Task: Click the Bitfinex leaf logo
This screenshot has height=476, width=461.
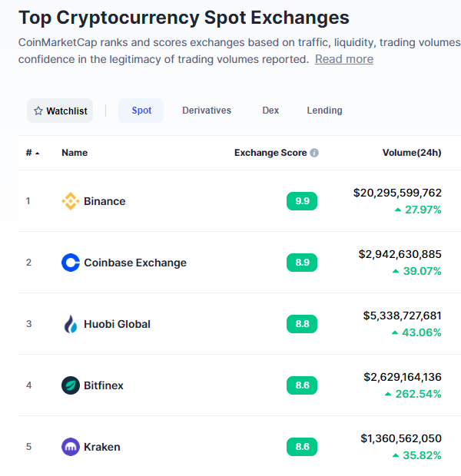Action: coord(71,385)
